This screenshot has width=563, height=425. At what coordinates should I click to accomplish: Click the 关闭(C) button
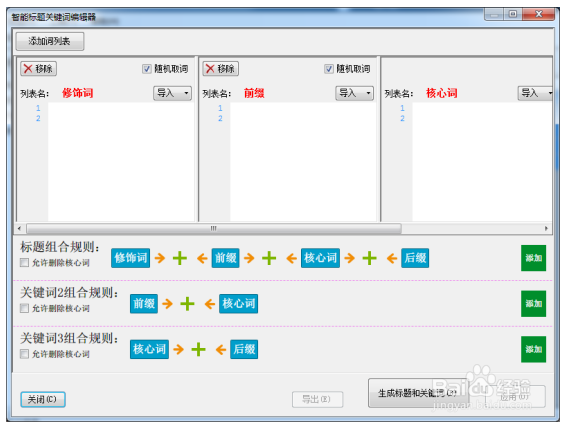[43, 399]
